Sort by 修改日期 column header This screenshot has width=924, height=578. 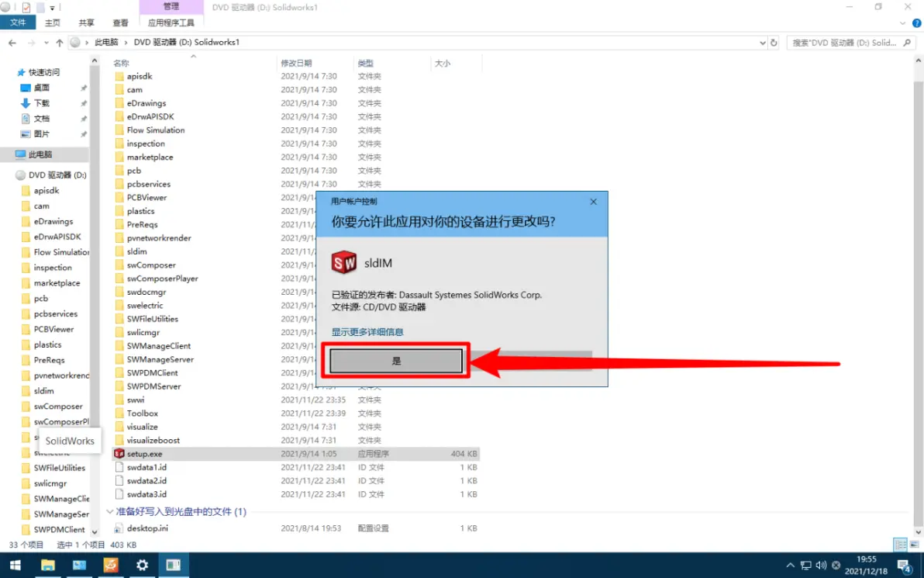[296, 63]
